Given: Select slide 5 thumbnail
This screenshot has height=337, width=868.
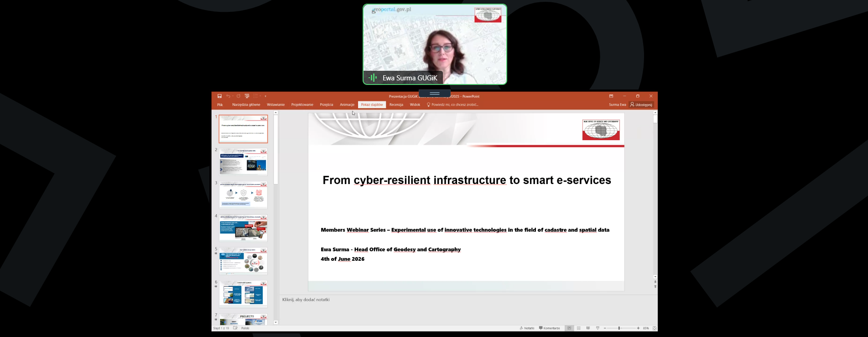Looking at the screenshot, I should pos(243,261).
